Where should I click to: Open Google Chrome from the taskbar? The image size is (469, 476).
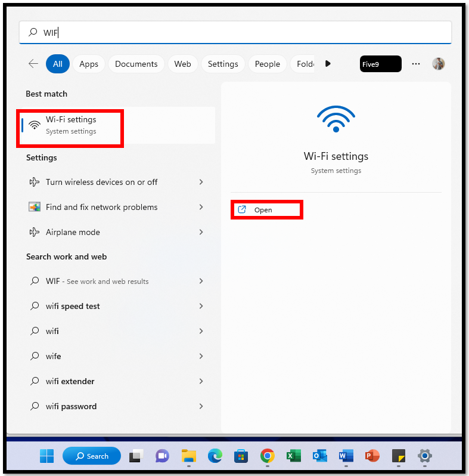pos(267,456)
